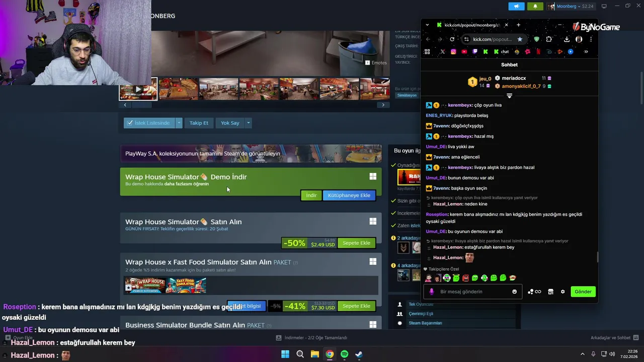The height and width of the screenshot is (362, 644).
Task: Open browser downloads icon
Action: point(567,39)
